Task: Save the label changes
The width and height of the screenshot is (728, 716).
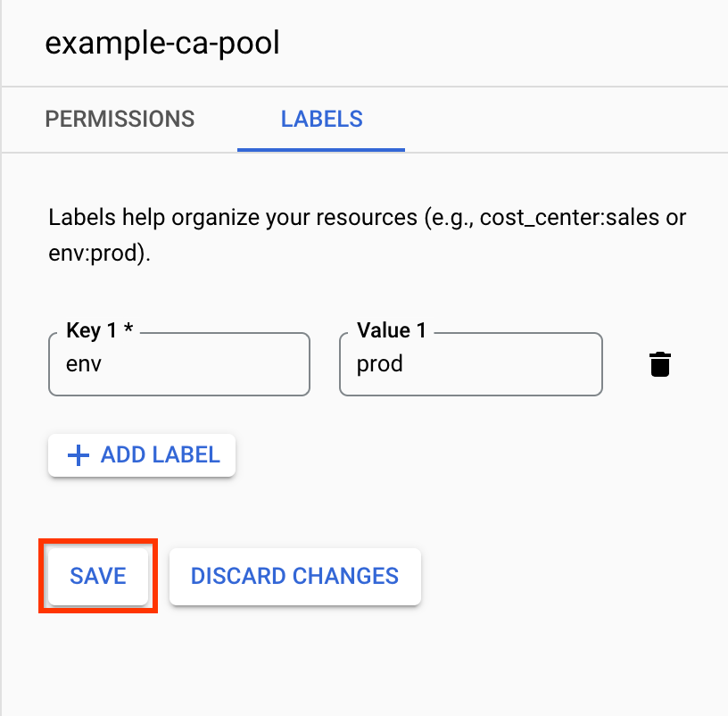Action: (98, 576)
